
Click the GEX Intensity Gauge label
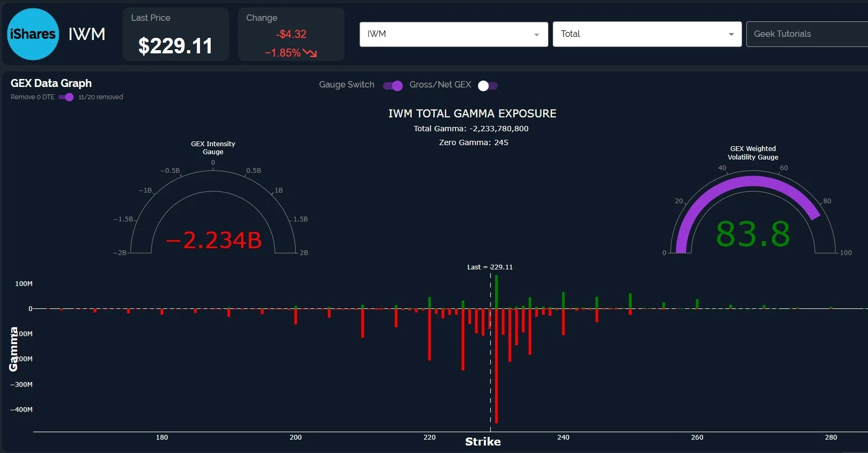pyautogui.click(x=213, y=148)
